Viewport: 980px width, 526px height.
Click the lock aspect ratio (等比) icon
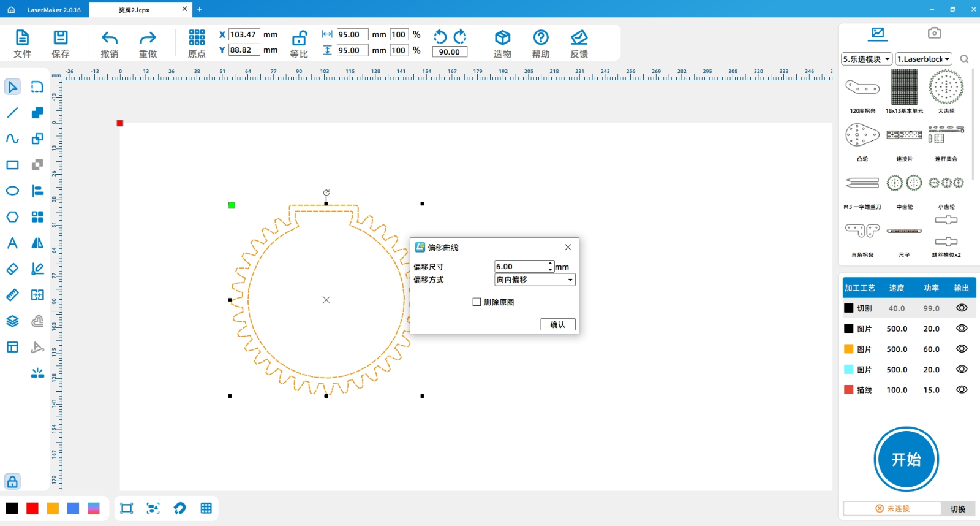coord(299,38)
